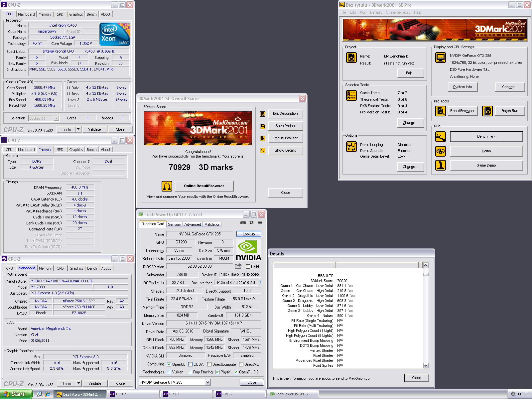Click the Show Details button
The height and width of the screenshot is (399, 532).
pos(285,151)
